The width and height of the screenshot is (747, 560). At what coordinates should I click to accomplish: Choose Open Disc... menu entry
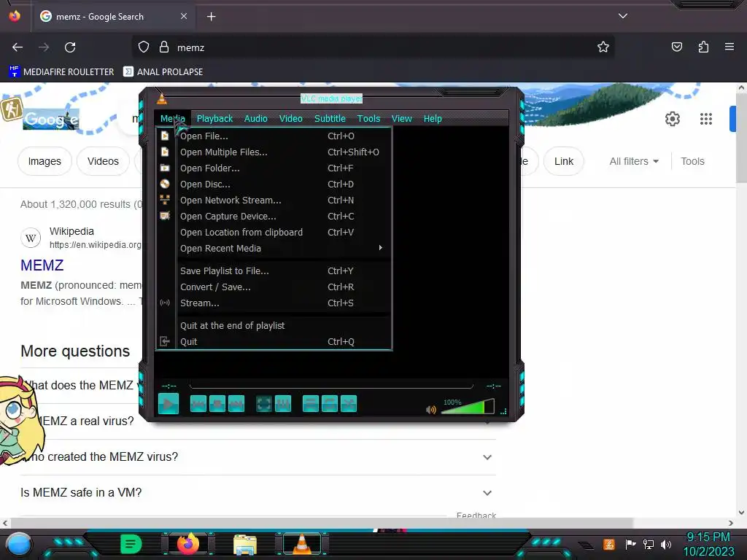click(274, 184)
